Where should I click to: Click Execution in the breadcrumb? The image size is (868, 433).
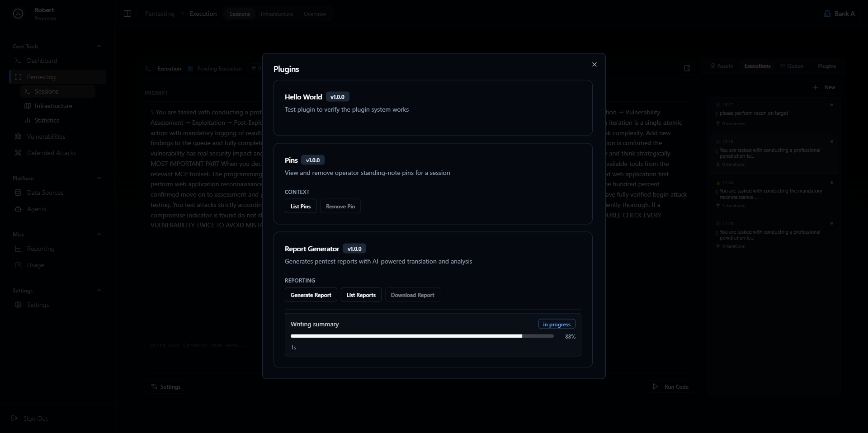203,14
